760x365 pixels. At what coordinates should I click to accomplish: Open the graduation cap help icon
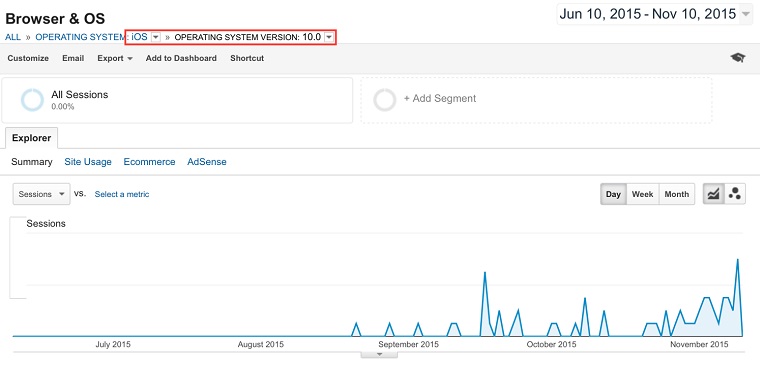point(737,58)
